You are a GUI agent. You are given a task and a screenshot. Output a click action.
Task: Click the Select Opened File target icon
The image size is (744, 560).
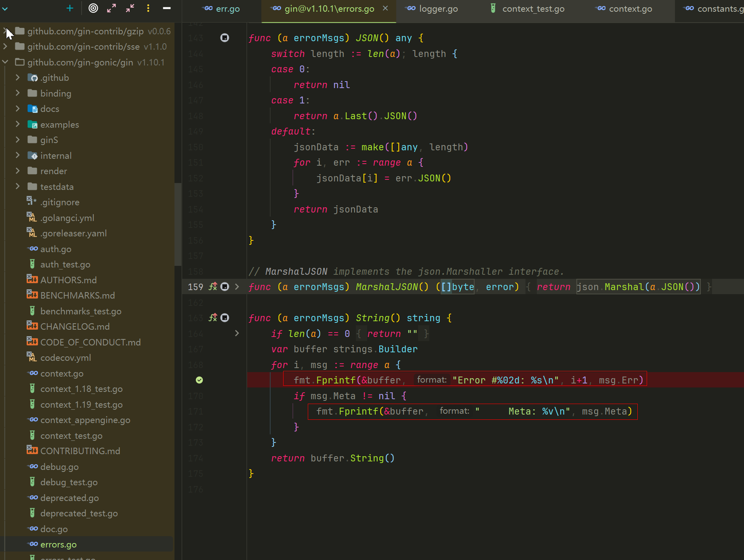pos(93,8)
